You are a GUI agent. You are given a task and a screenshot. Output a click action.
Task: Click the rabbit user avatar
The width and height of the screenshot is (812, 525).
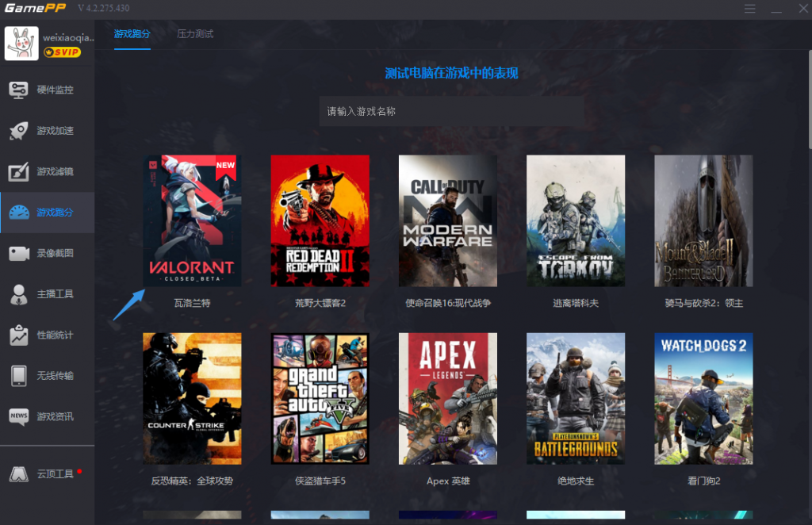21,44
